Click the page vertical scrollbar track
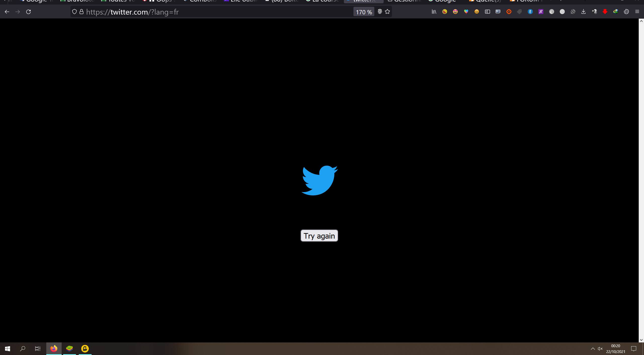The image size is (644, 355). coord(641,176)
